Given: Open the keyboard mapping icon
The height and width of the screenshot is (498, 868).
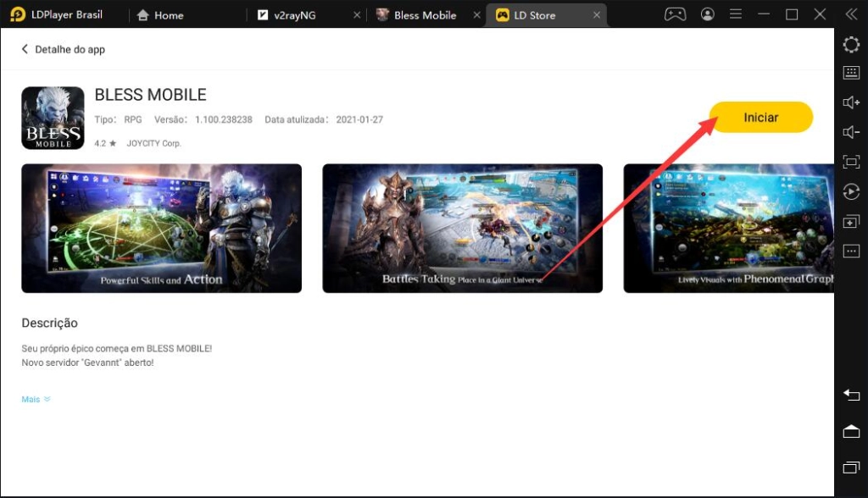Looking at the screenshot, I should point(853,71).
